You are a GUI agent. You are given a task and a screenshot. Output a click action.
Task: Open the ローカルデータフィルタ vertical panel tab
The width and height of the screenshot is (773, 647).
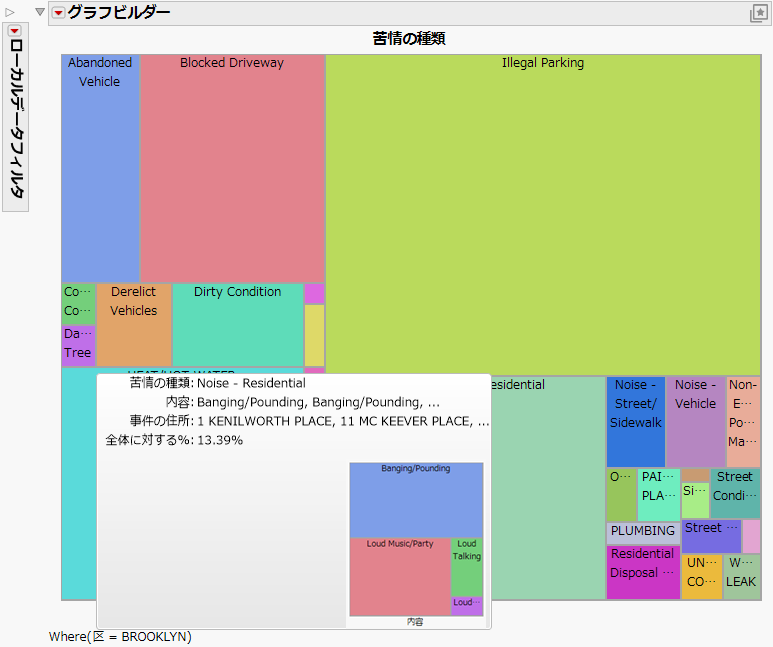point(16,118)
